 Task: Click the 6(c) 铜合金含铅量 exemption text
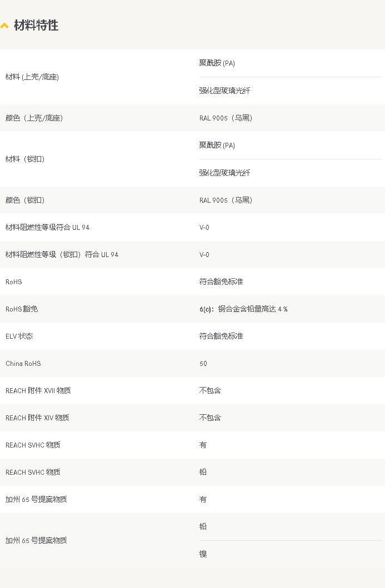click(x=243, y=309)
